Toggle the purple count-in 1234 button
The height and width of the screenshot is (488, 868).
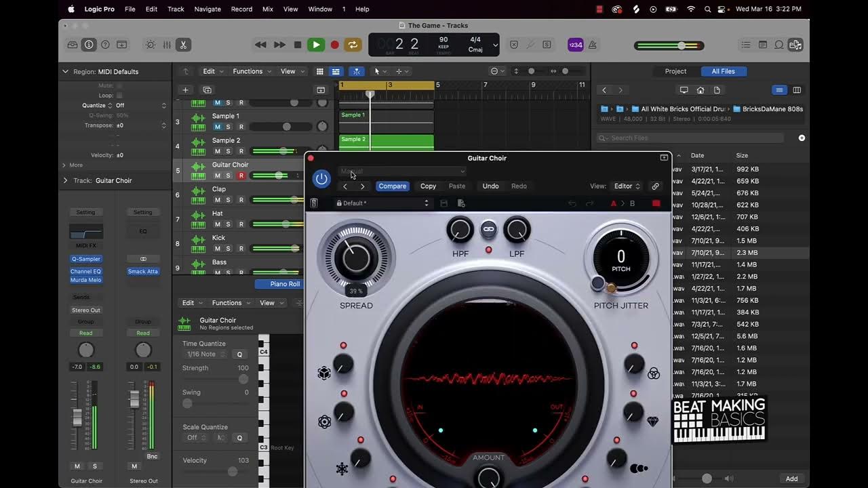pyautogui.click(x=575, y=45)
